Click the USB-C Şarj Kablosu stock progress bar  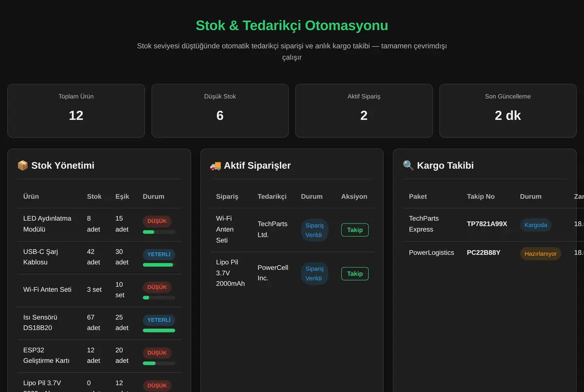pyautogui.click(x=159, y=265)
